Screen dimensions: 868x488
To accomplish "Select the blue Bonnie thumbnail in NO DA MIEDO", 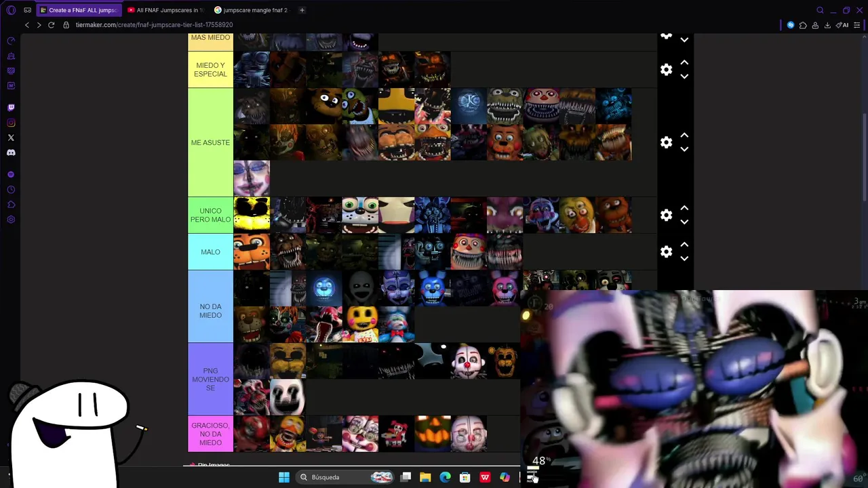I will [433, 288].
